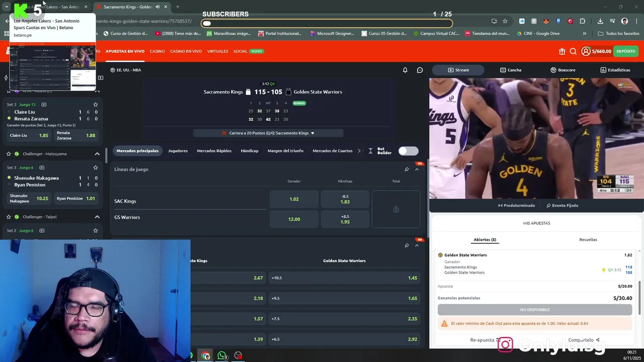Collapse the Challenger - Matsuyama group
The height and width of the screenshot is (362, 644).
(x=97, y=154)
